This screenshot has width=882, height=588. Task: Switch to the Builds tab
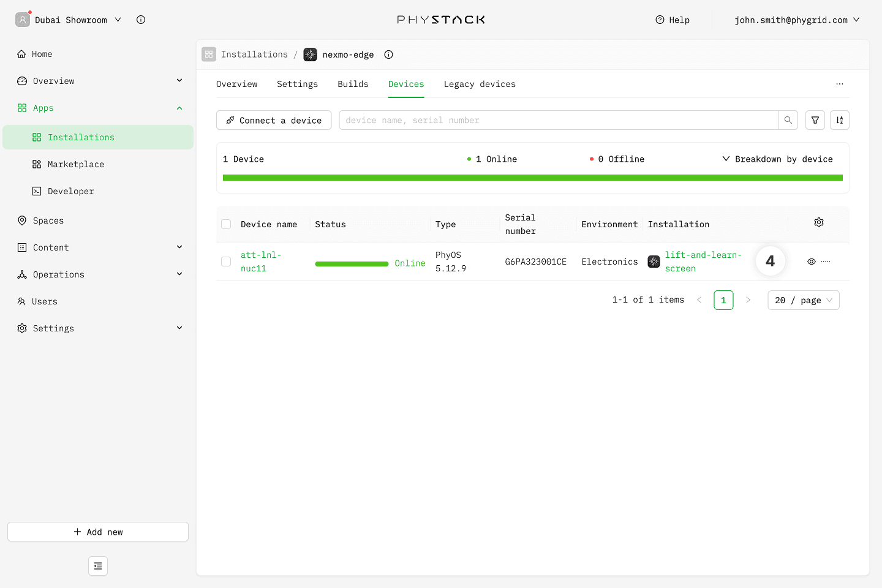pyautogui.click(x=353, y=84)
